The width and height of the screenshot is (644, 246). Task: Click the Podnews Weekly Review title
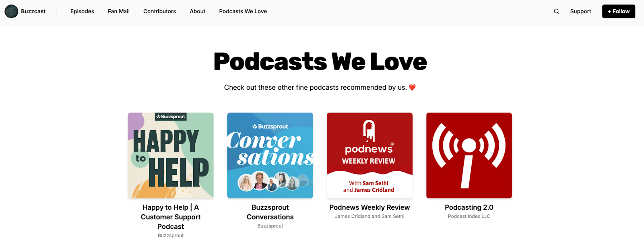[x=369, y=207]
